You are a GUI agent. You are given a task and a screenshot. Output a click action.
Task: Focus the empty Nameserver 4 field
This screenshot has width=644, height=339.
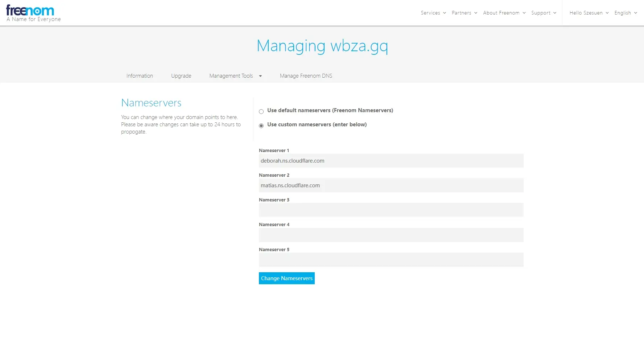pos(391,235)
